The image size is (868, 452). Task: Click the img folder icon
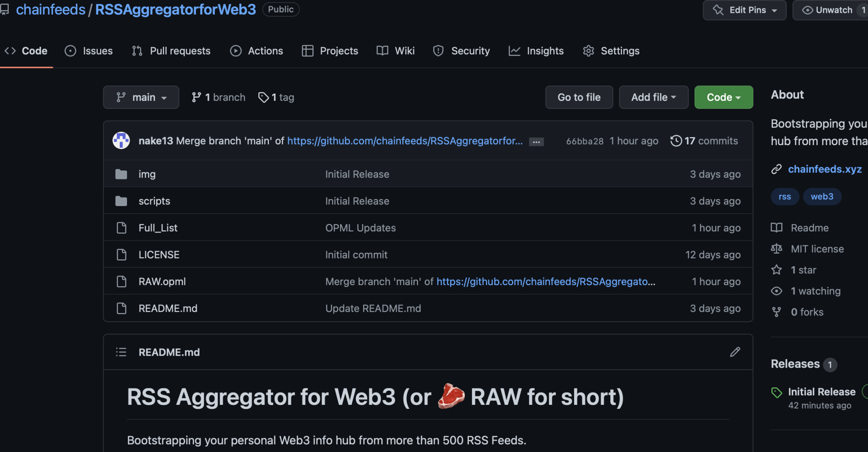tap(121, 174)
